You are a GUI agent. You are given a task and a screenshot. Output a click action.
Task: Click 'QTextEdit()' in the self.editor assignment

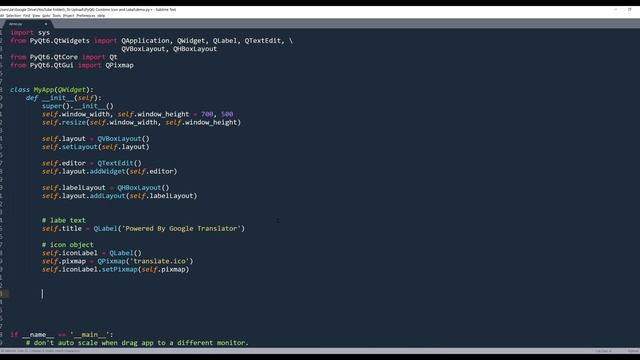119,163
